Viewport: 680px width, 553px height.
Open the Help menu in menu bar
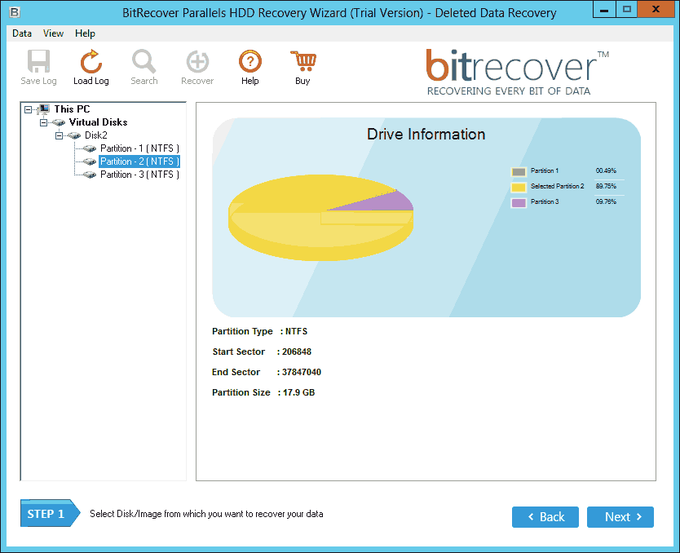tap(85, 33)
